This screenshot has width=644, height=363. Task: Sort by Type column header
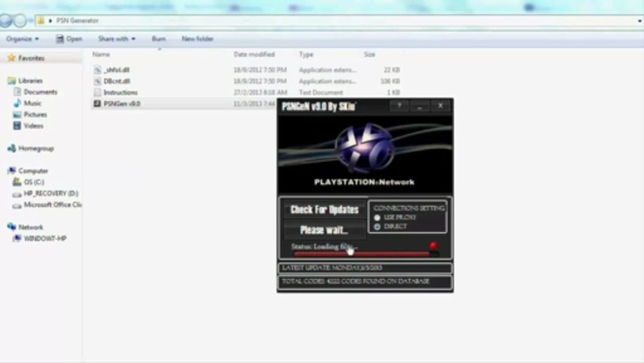pyautogui.click(x=306, y=54)
